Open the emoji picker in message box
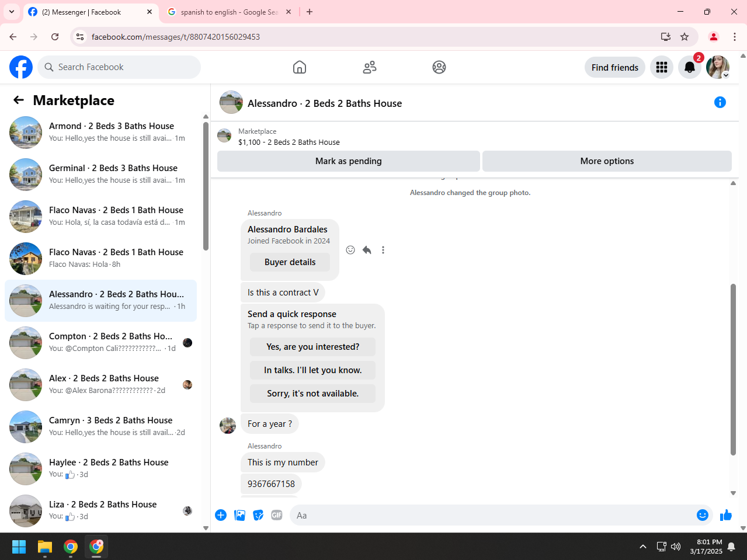 [703, 515]
